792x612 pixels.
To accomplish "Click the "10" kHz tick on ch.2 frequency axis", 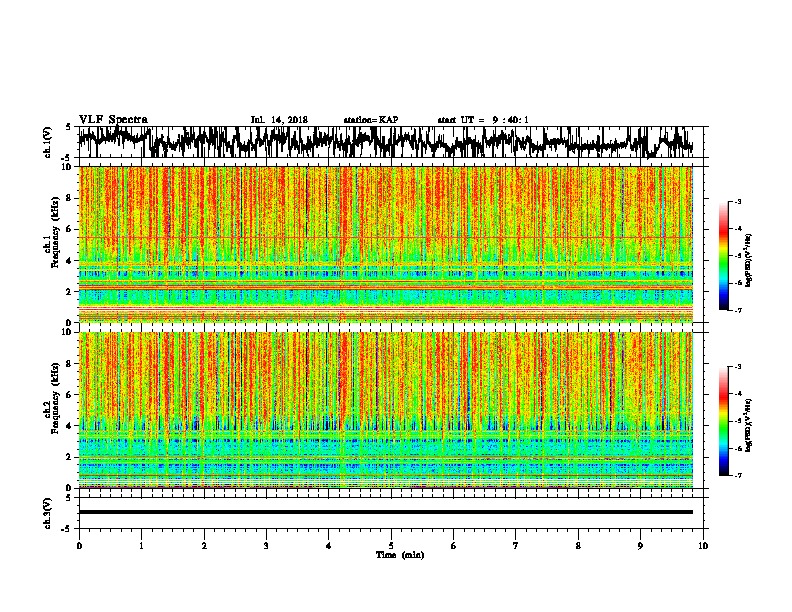I will tap(67, 332).
